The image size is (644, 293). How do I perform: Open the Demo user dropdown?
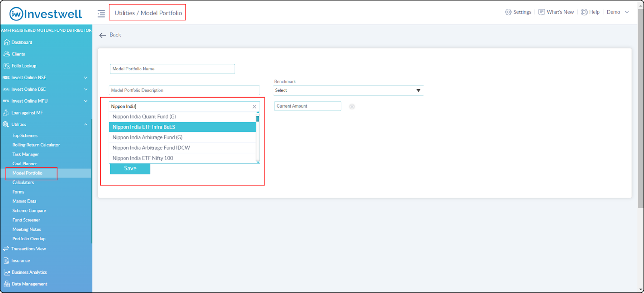[618, 12]
